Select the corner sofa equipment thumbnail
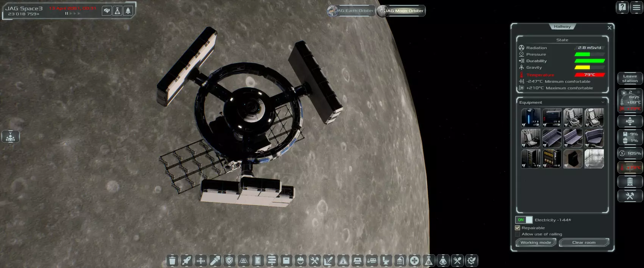The width and height of the screenshot is (644, 268). (x=594, y=138)
